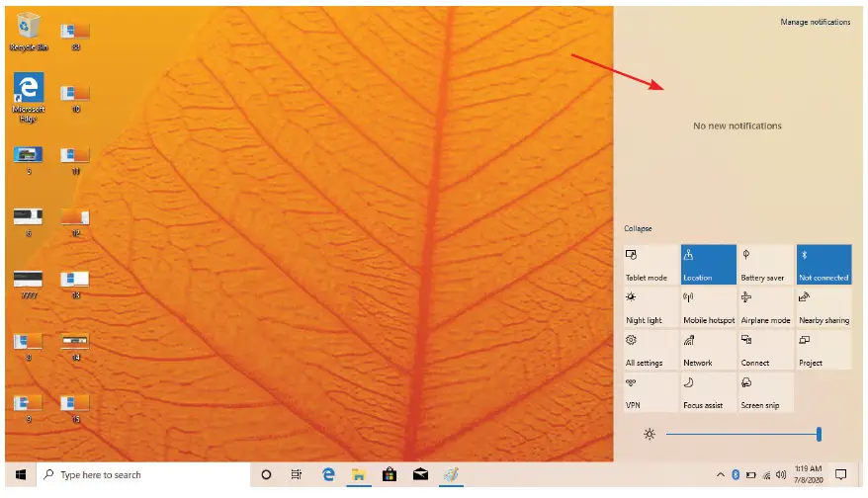Close Action Center via taskbar notification icon
Viewport: 868px width, 498px height.
point(841,474)
